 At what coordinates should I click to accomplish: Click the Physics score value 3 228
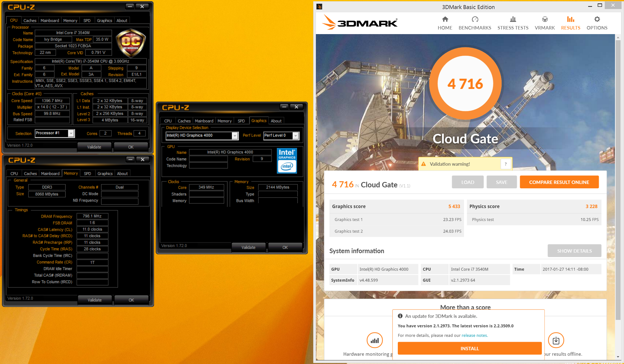pyautogui.click(x=591, y=206)
